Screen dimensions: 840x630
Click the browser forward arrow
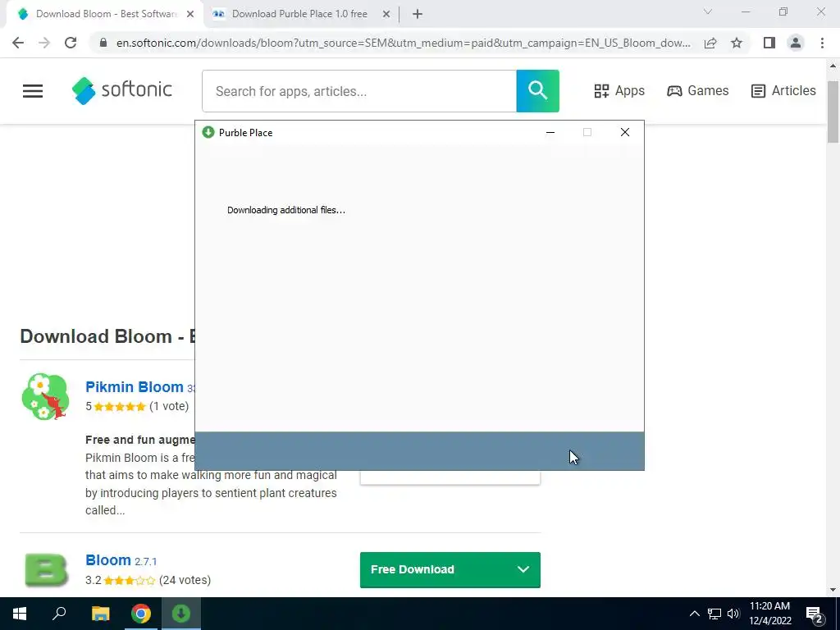pyautogui.click(x=44, y=43)
